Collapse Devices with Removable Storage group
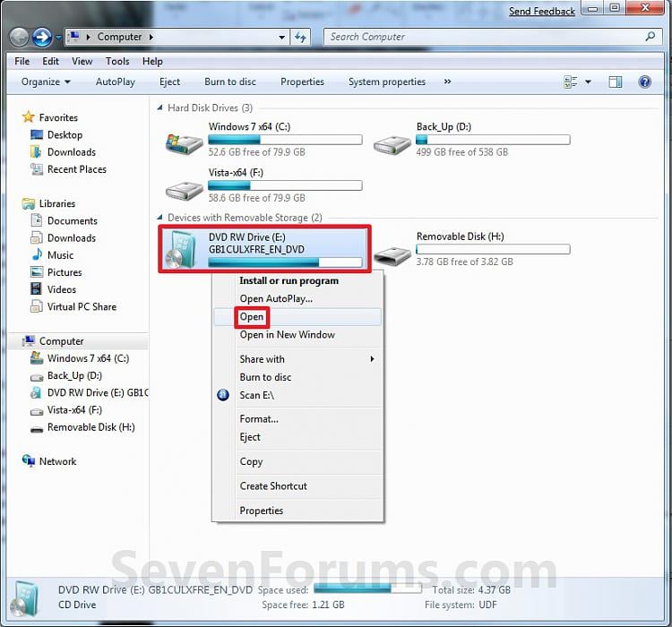The image size is (672, 627). [x=159, y=217]
